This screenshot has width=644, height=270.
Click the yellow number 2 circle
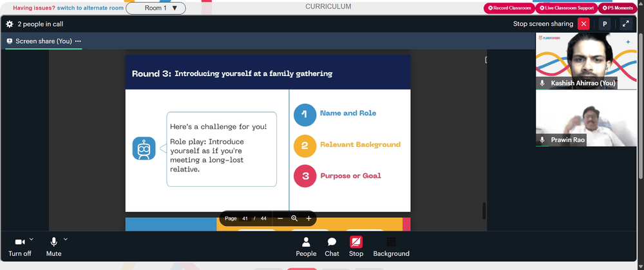pos(305,146)
